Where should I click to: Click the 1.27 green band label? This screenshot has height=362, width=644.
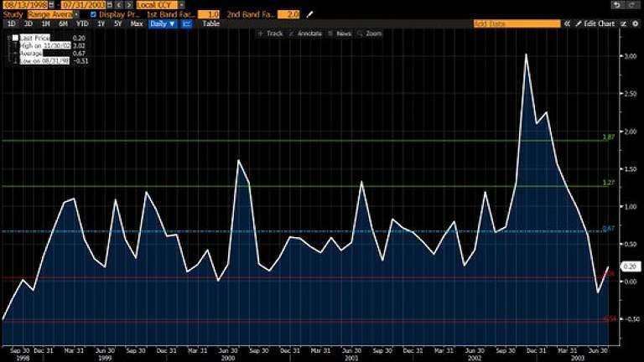point(608,183)
